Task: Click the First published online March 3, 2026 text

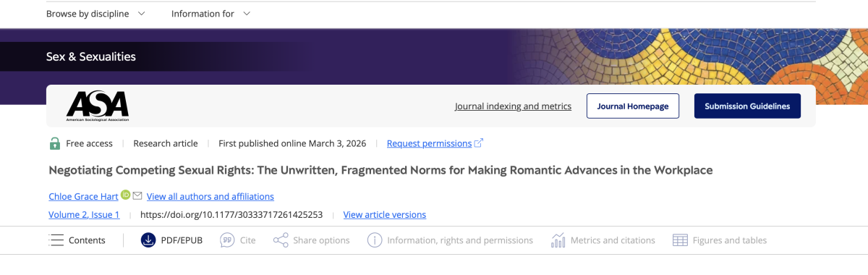Action: [292, 143]
